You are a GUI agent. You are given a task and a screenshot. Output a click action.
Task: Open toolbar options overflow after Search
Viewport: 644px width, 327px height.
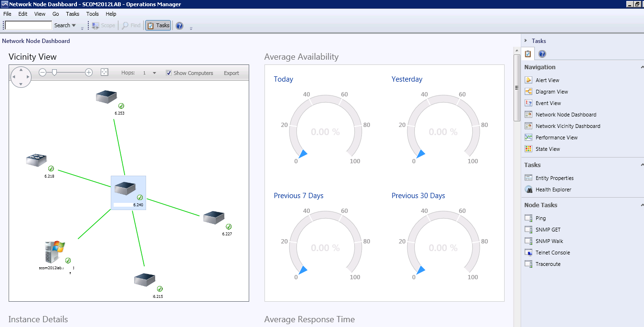(x=82, y=28)
